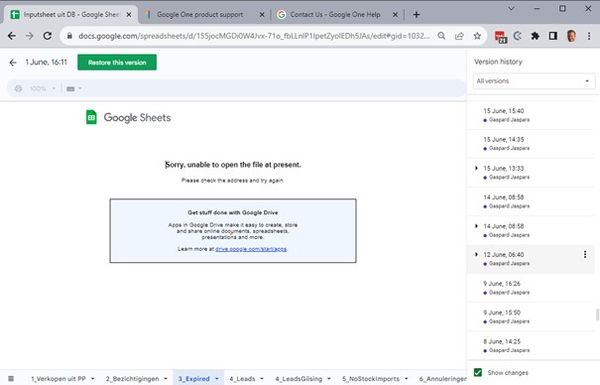Screen dimensions: 600x385
Task: Open the 5_NoStockImports sheet tab
Action: (370, 378)
